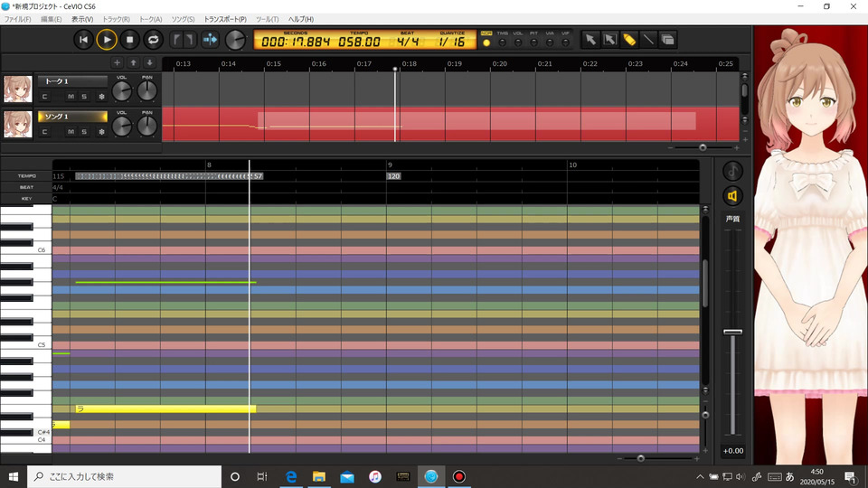
Task: Open the トランスポート(P) menu
Action: [224, 19]
